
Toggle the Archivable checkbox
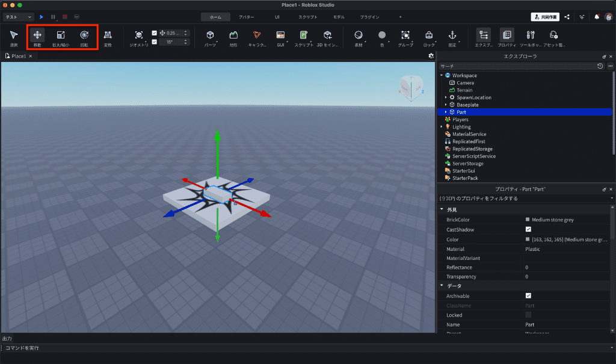tap(528, 296)
